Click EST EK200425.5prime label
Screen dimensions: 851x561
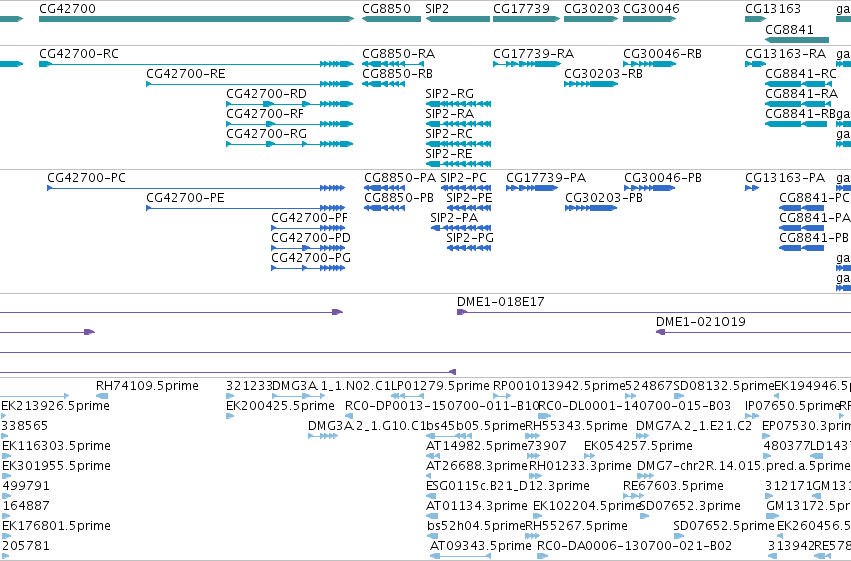[280, 406]
